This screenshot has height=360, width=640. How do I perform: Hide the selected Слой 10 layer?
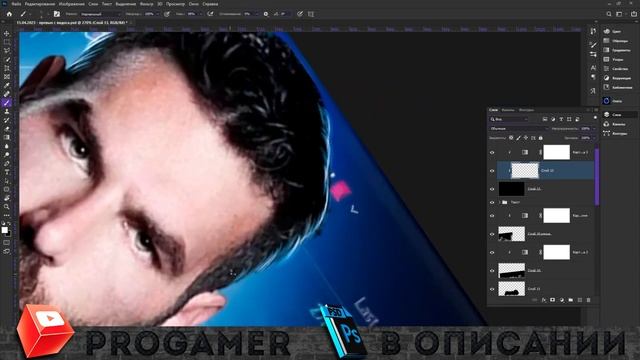click(492, 171)
